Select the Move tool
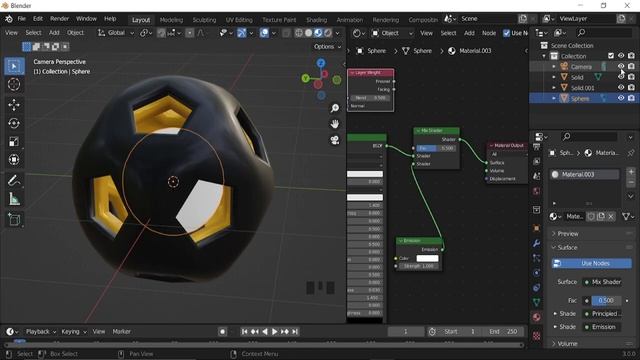Screen dimensions: 640x360 click(x=14, y=105)
